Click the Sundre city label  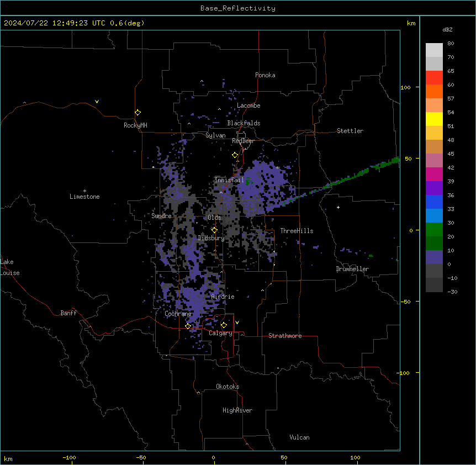(161, 216)
